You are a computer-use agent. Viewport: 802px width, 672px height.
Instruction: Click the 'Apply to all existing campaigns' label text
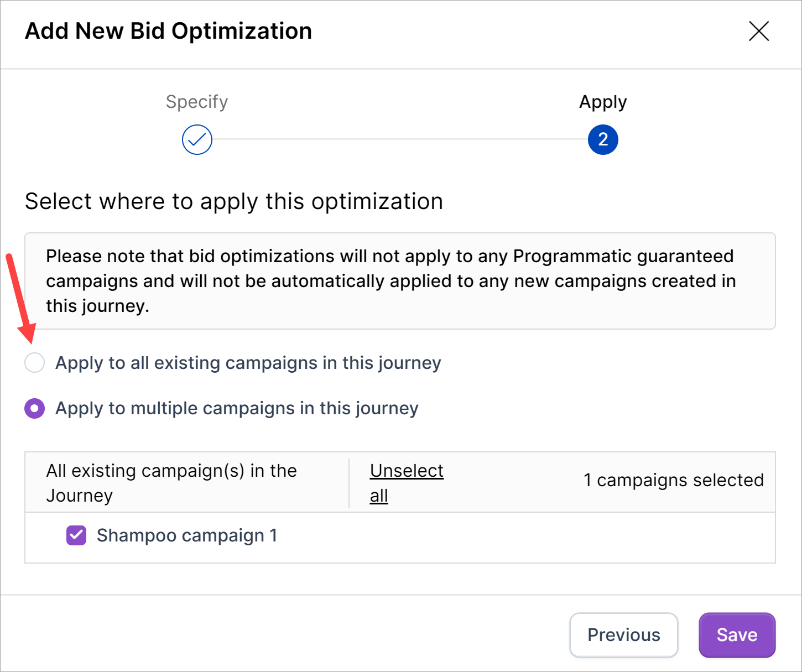248,363
